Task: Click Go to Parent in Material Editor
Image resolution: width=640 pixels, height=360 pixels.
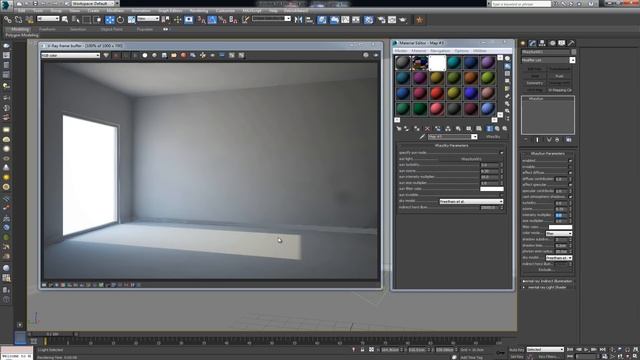Action: click(497, 129)
